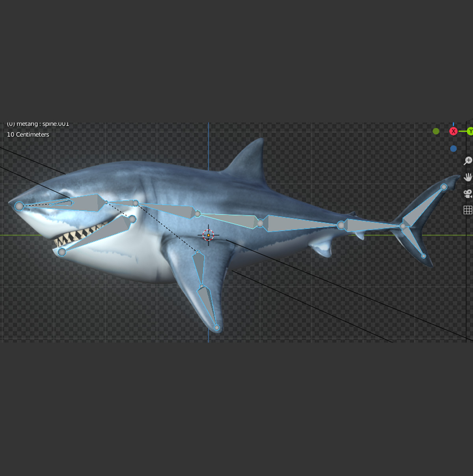
Task: Click the "metarig : spine.001" object label
Action: tap(43, 124)
